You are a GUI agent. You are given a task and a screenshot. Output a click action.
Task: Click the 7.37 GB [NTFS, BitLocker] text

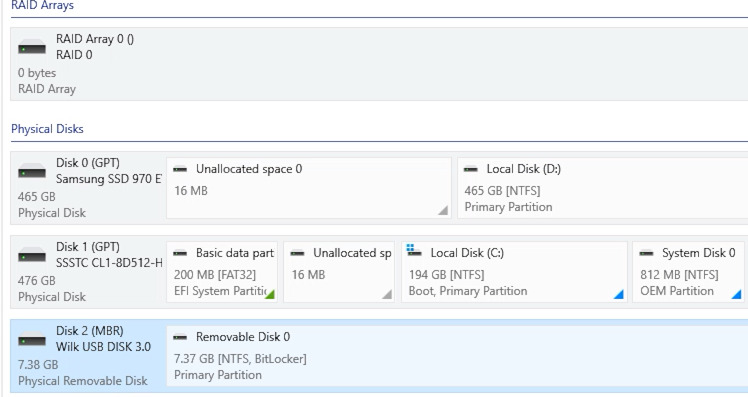tap(240, 359)
